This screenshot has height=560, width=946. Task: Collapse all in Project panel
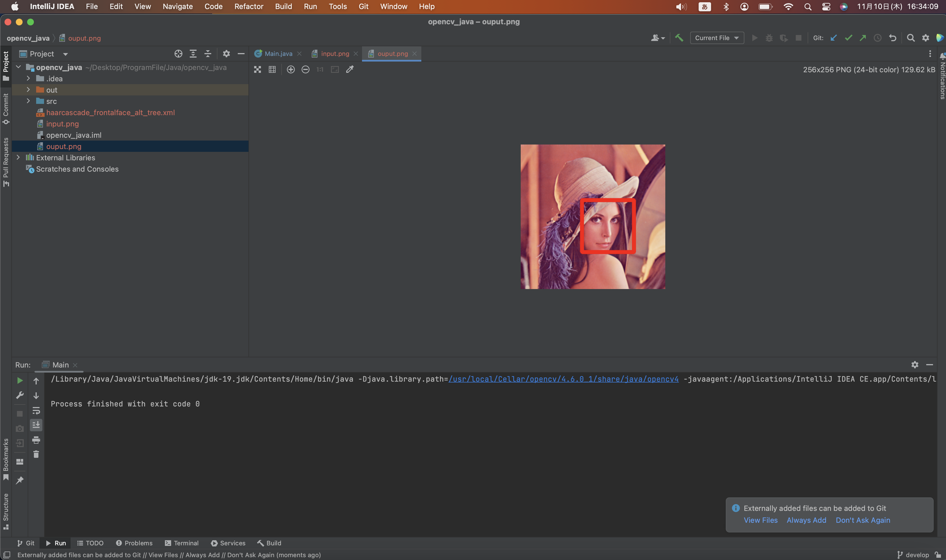(208, 54)
